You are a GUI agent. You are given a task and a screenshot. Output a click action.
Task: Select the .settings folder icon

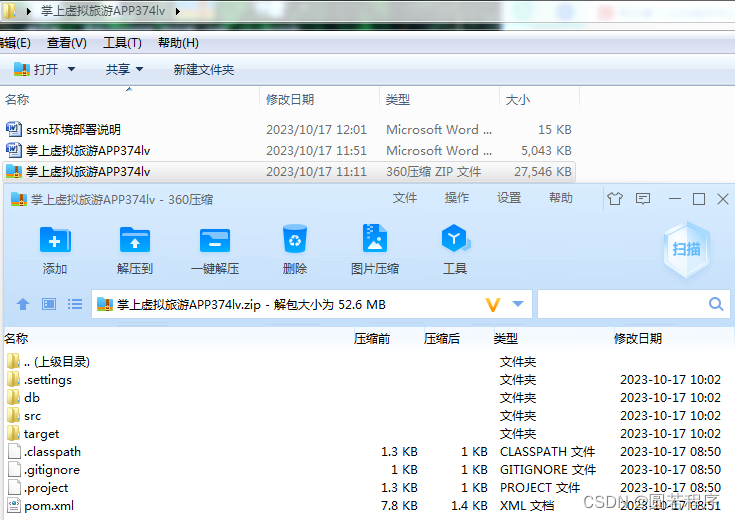coord(14,379)
